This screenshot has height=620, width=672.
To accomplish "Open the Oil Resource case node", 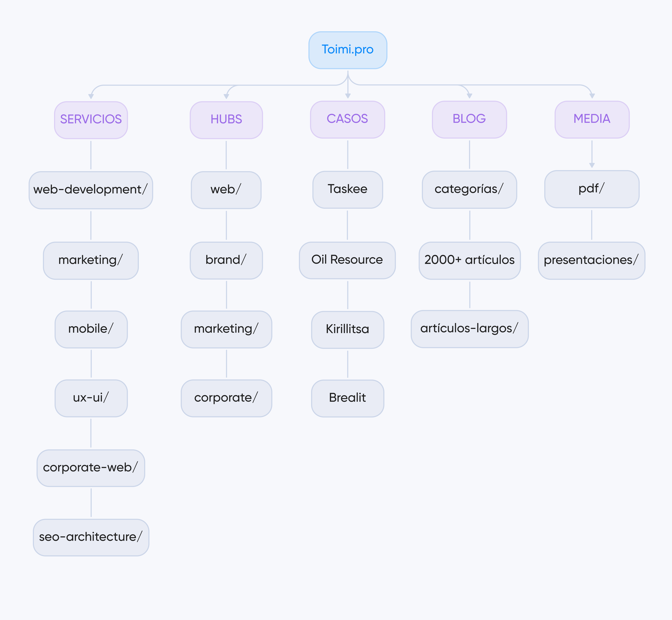I will [347, 260].
